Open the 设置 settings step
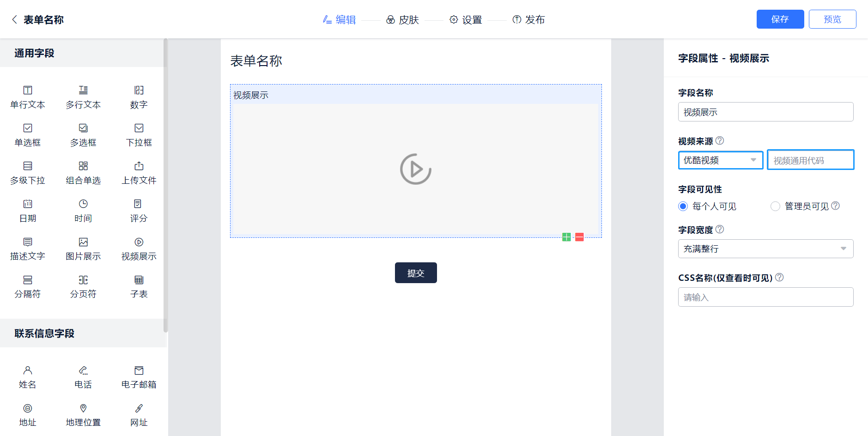Image resolution: width=868 pixels, height=436 pixels. pyautogui.click(x=466, y=20)
